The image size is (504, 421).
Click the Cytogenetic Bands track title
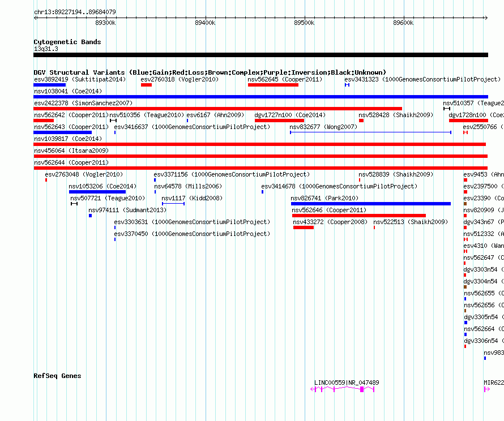coord(67,42)
